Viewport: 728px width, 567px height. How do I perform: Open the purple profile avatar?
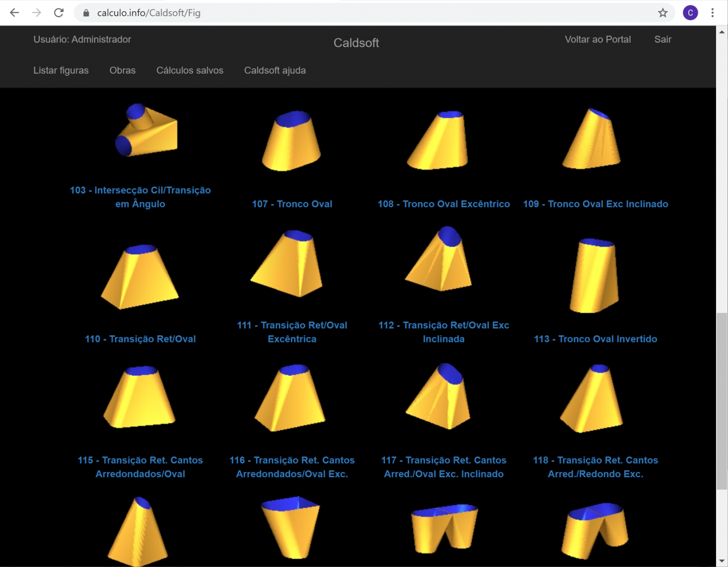click(690, 13)
